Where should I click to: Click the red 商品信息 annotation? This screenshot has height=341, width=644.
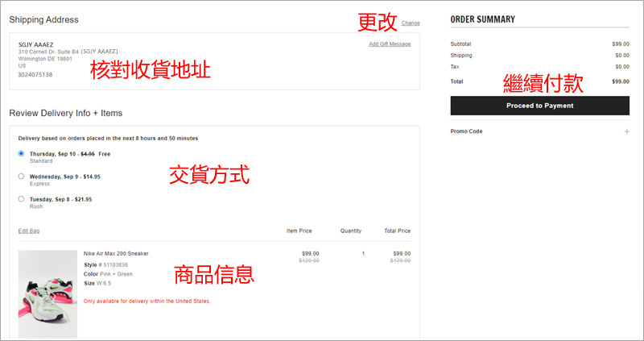214,275
